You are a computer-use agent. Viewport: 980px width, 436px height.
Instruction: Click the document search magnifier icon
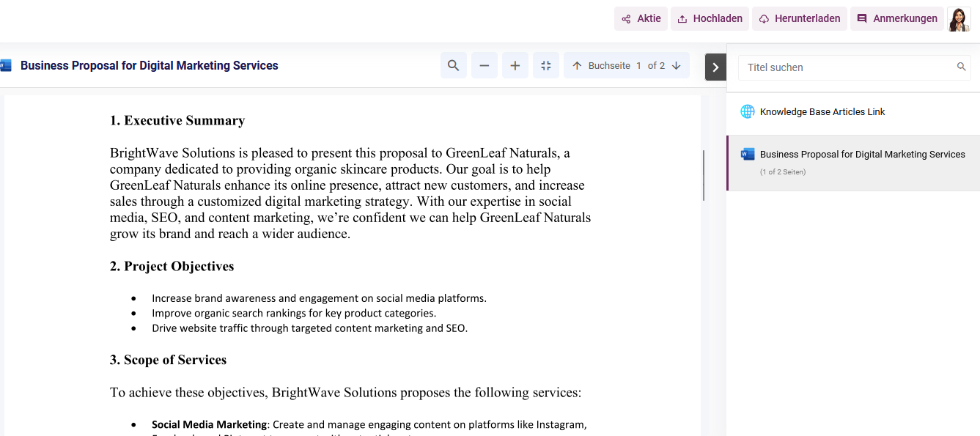pos(454,65)
